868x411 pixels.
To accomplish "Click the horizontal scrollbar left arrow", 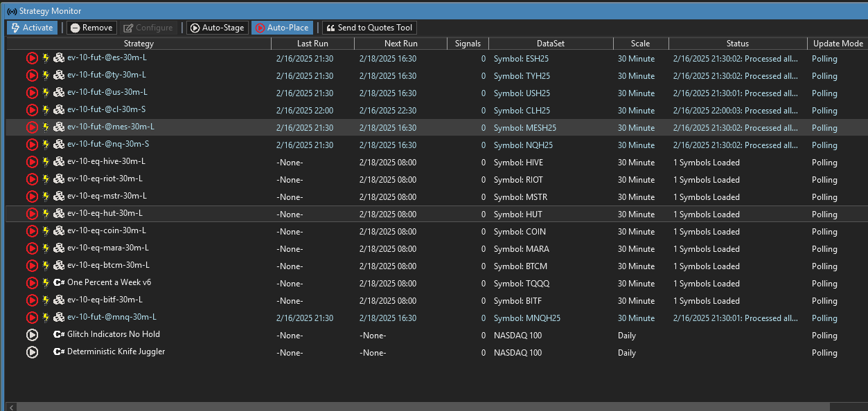I will point(10,406).
